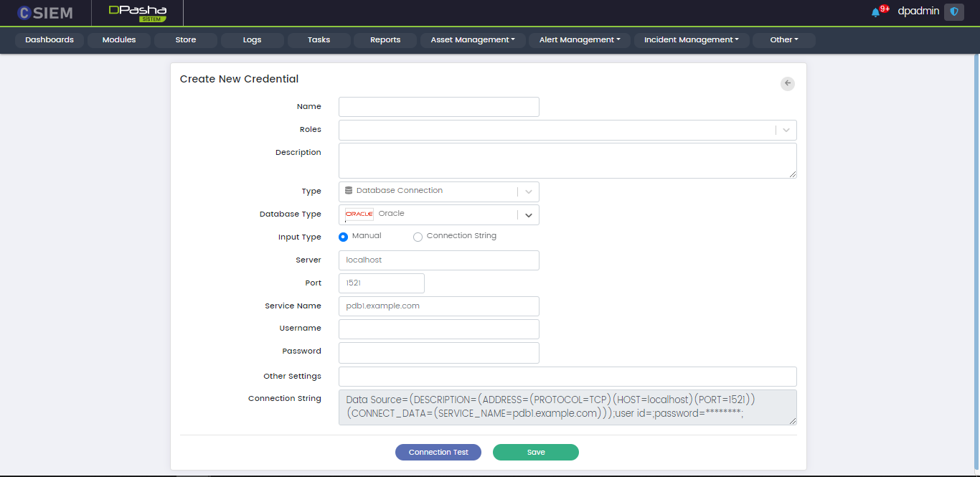Click the DPasha Sistem logo
Image resolution: width=980 pixels, height=477 pixels.
coord(138,13)
